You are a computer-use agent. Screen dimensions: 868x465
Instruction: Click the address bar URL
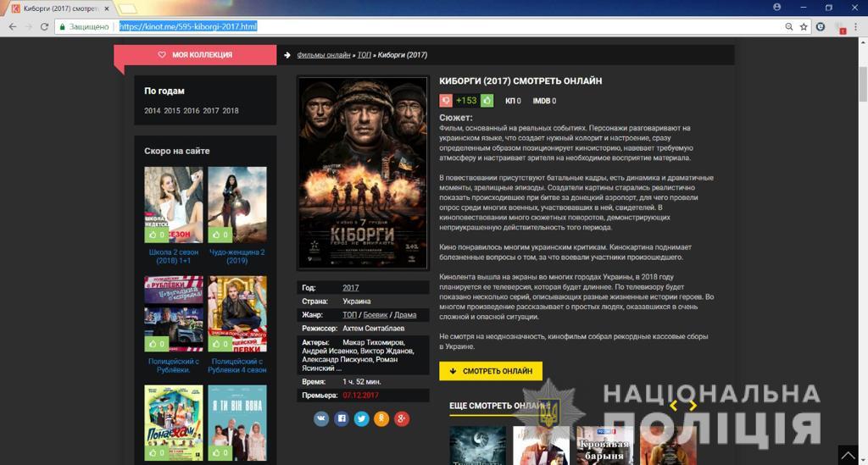pos(187,26)
